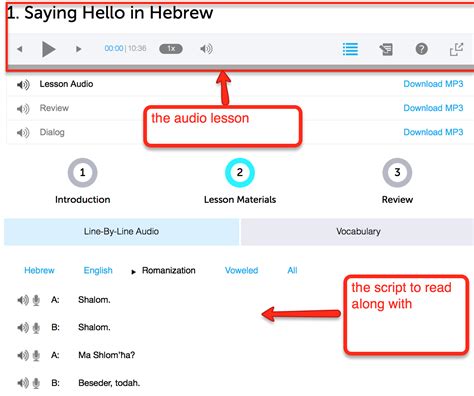
Task: Select the Lesson Audio track name
Action: click(x=66, y=84)
